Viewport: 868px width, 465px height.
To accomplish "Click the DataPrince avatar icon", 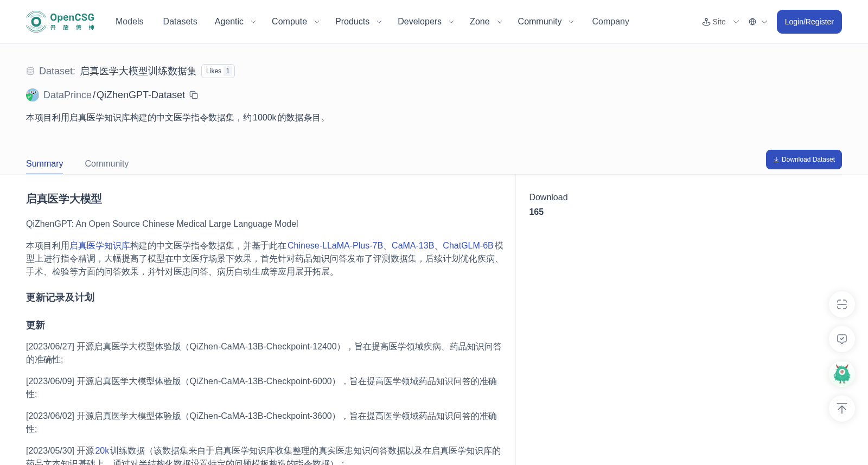I will tap(33, 95).
